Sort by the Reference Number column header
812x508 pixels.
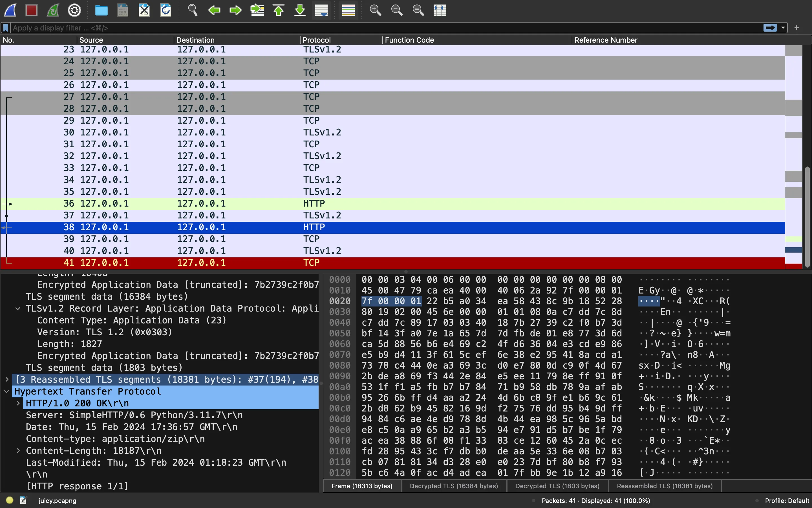[x=691, y=40]
